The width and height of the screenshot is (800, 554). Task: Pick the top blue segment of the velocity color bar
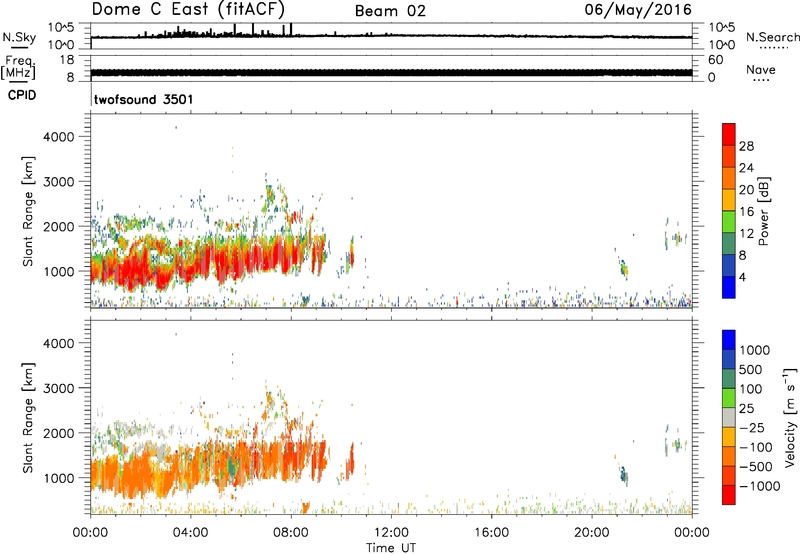coord(729,340)
